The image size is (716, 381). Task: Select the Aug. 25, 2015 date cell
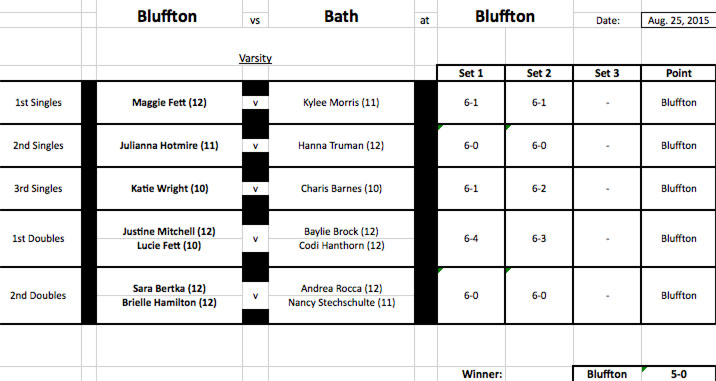(679, 20)
